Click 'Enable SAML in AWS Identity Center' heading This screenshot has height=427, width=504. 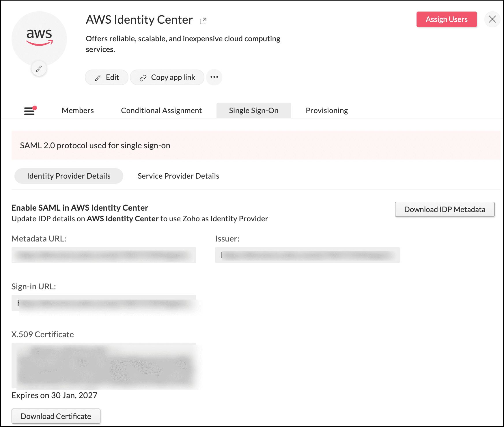pos(80,208)
